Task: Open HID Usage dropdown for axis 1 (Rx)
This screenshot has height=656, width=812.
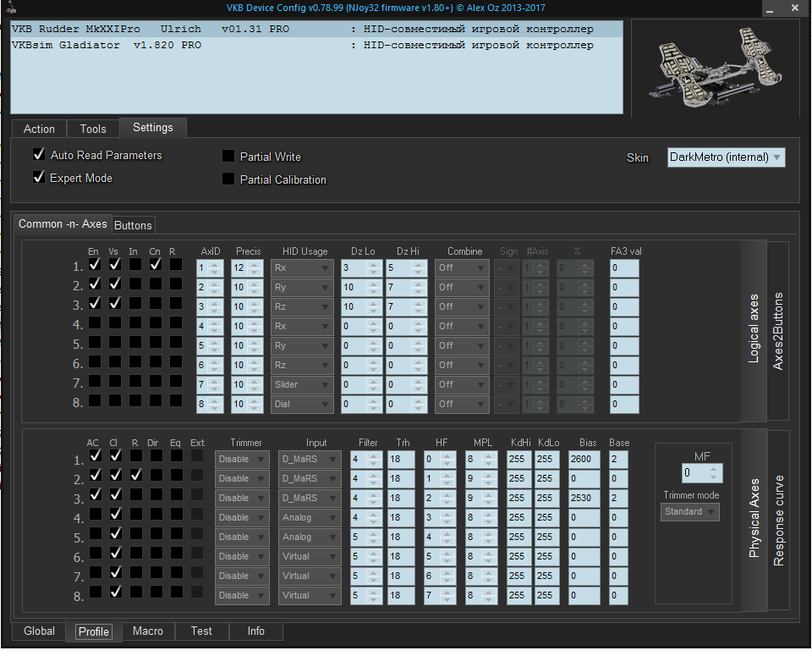Action: (302, 267)
